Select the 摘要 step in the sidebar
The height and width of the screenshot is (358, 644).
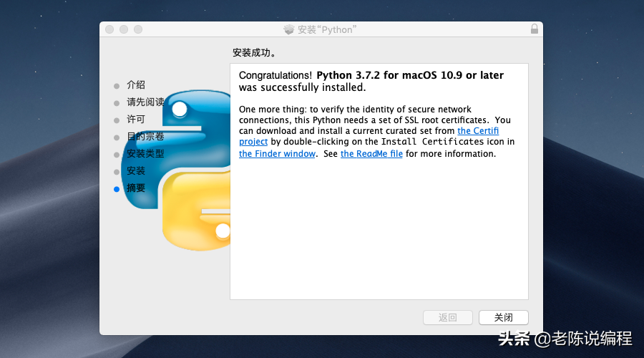point(136,188)
